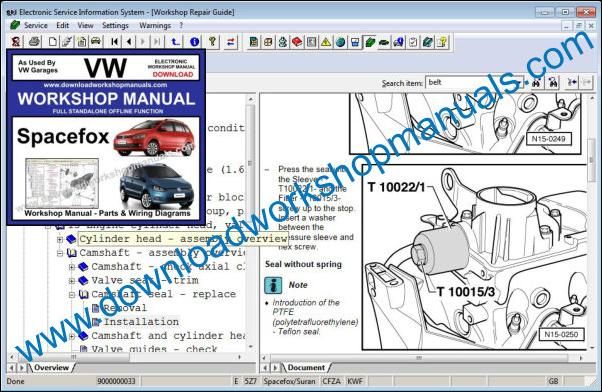
Task: Click the document pane scroll-right arrow
Action: [581, 357]
